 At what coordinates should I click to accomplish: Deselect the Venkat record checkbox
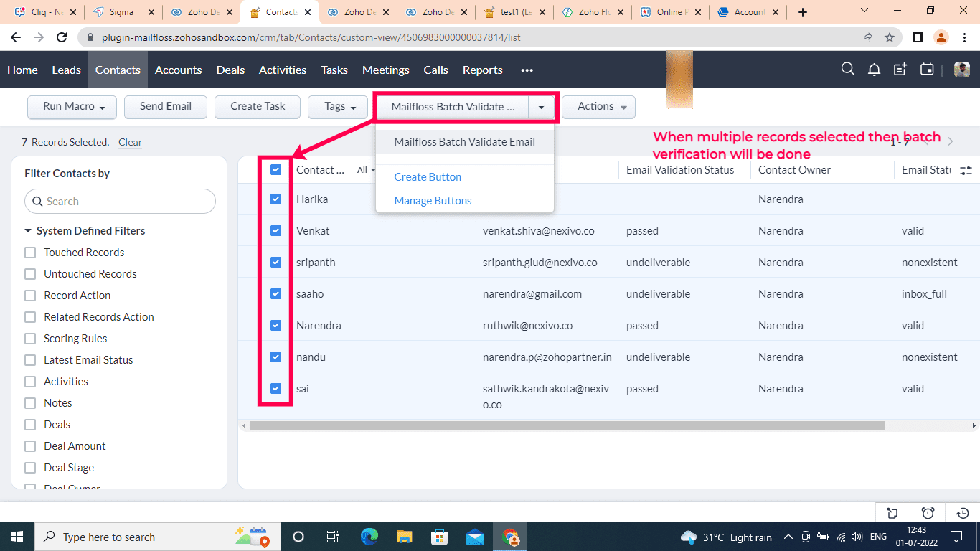pos(276,230)
